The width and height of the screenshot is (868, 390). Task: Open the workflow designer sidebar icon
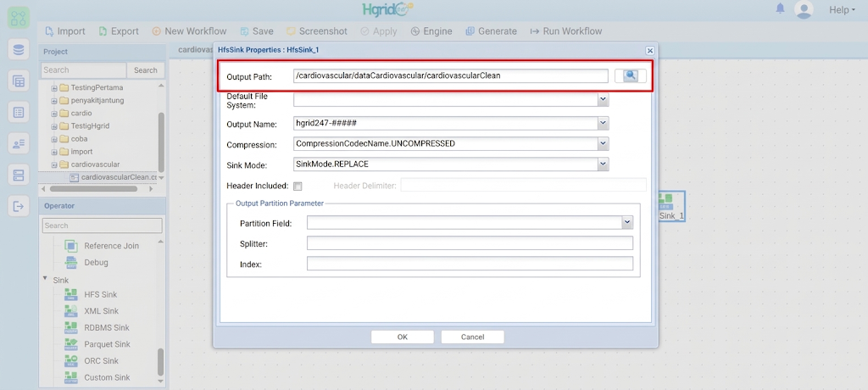point(19,18)
